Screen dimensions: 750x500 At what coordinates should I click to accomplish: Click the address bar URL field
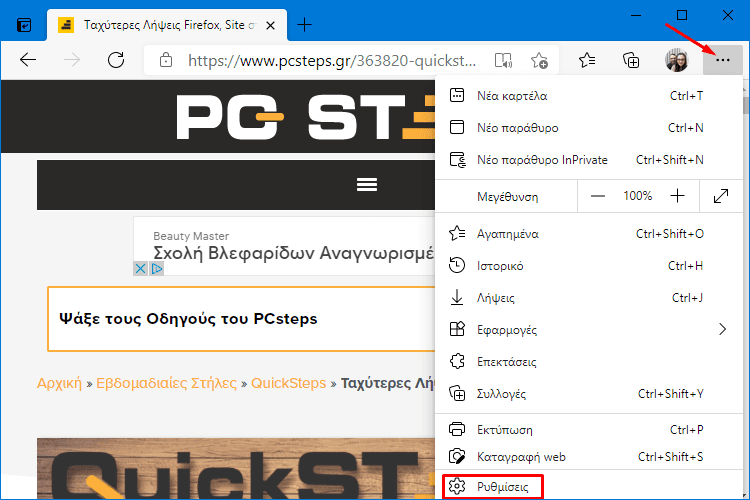pos(332,61)
